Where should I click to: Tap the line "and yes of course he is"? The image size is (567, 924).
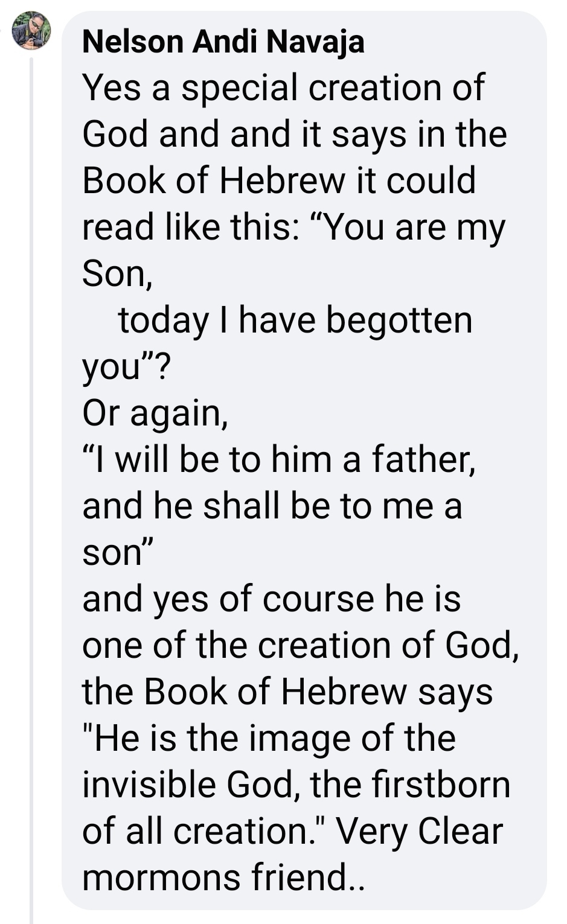pyautogui.click(x=272, y=600)
